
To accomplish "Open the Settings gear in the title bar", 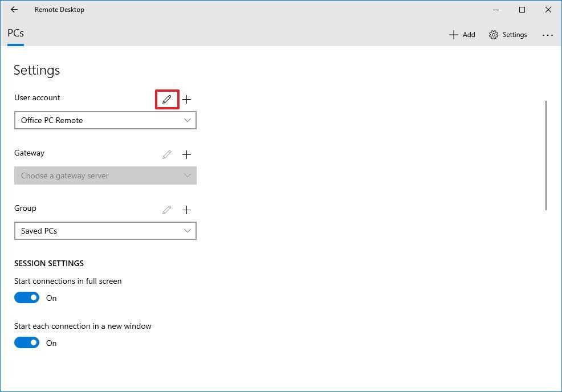I will [507, 34].
